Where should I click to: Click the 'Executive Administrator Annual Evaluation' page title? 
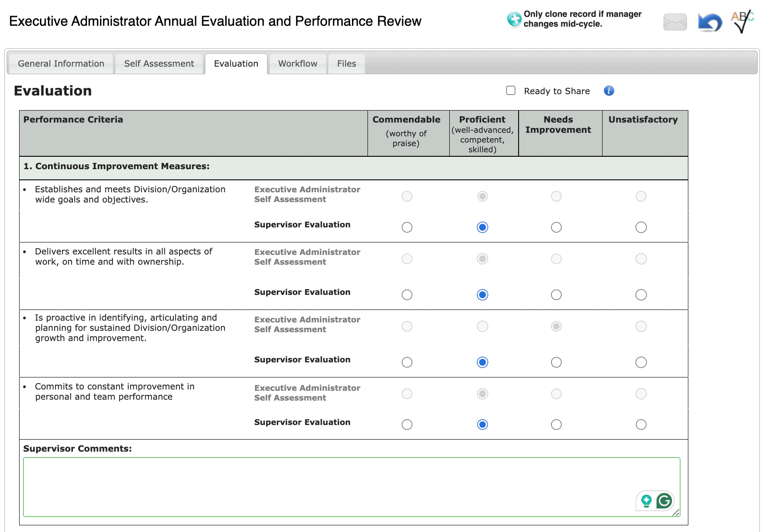(x=215, y=21)
